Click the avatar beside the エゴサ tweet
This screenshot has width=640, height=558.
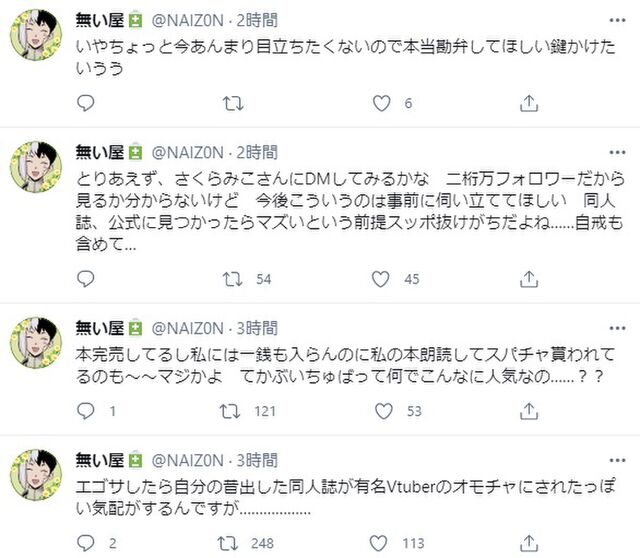38,476
